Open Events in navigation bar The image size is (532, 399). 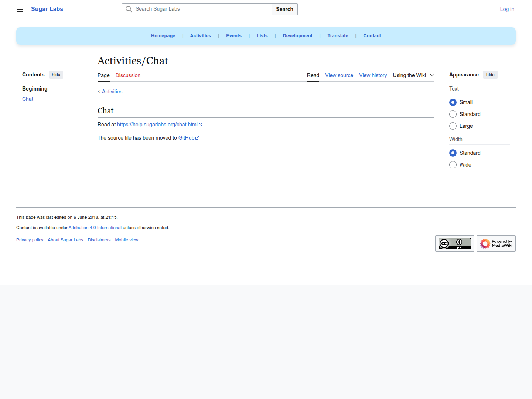click(234, 36)
